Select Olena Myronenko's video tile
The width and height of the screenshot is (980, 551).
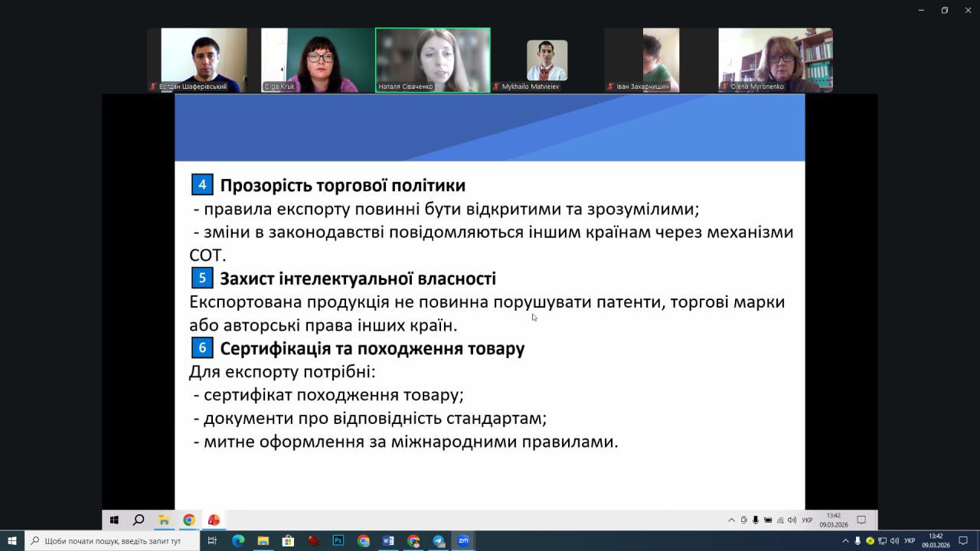[x=775, y=60]
